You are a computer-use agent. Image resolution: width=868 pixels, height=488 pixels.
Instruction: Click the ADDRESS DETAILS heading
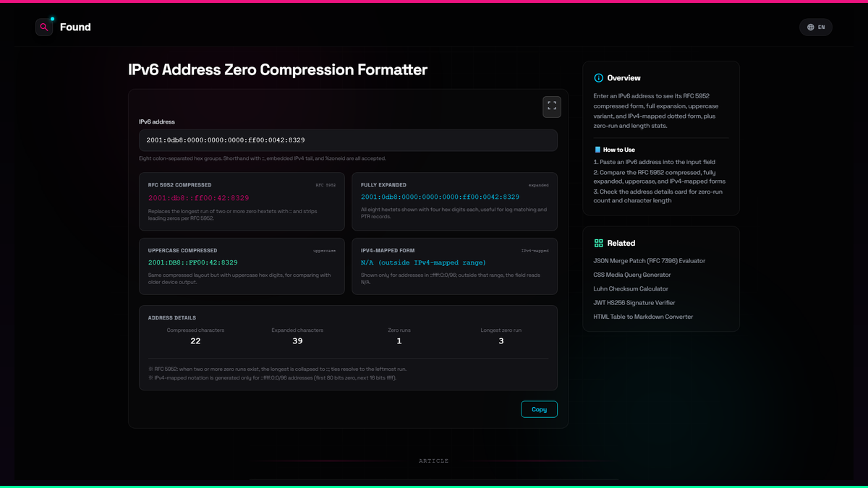click(172, 318)
